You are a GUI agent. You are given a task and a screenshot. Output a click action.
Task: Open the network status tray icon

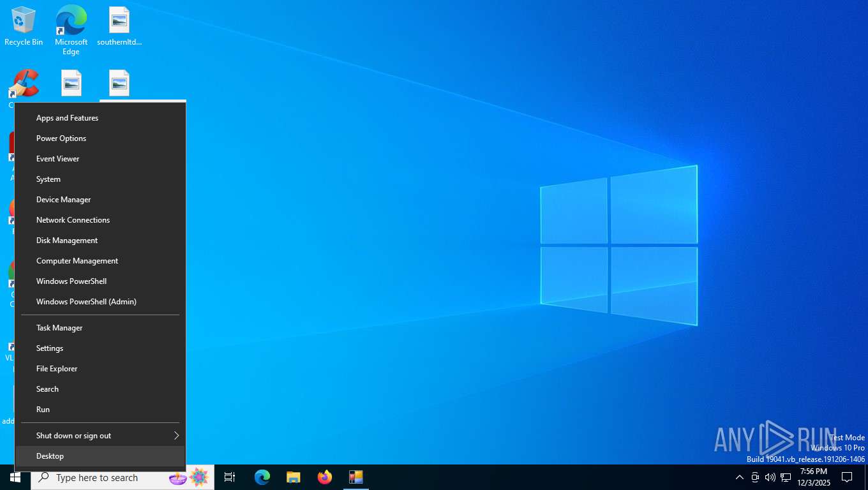pyautogui.click(x=786, y=477)
